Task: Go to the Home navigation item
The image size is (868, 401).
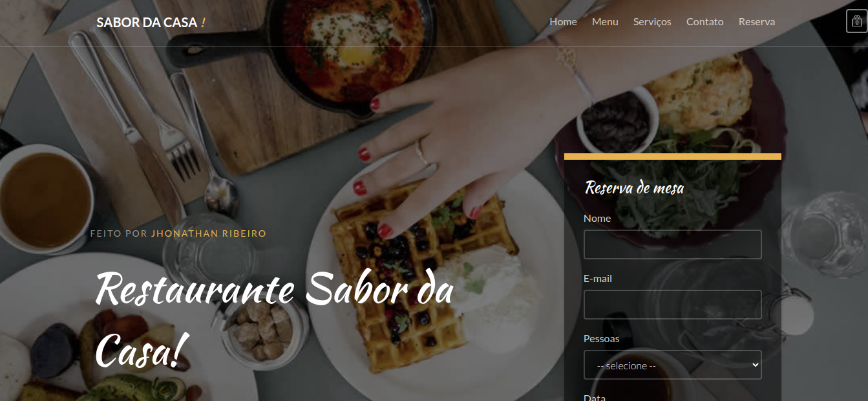Action: pyautogui.click(x=563, y=21)
